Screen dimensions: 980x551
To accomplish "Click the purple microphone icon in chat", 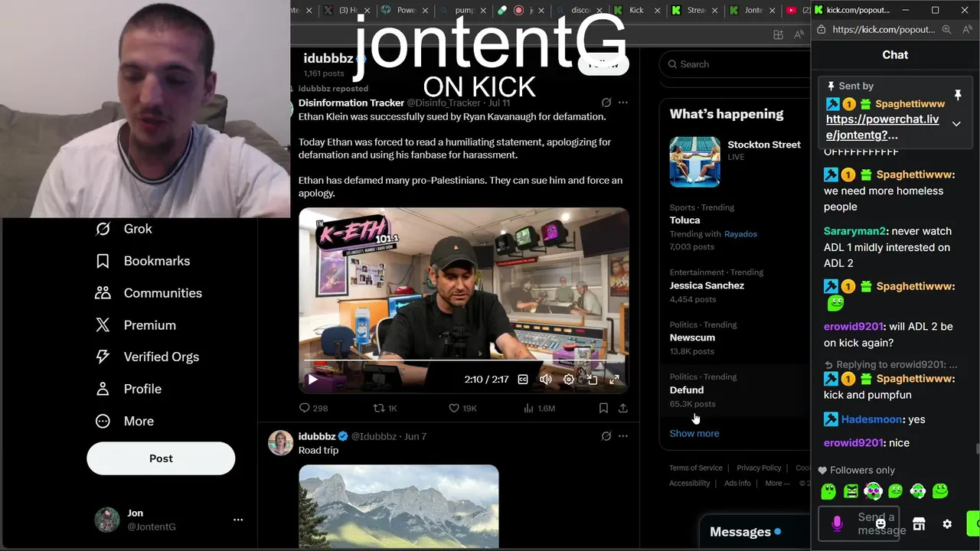I will pos(837,523).
